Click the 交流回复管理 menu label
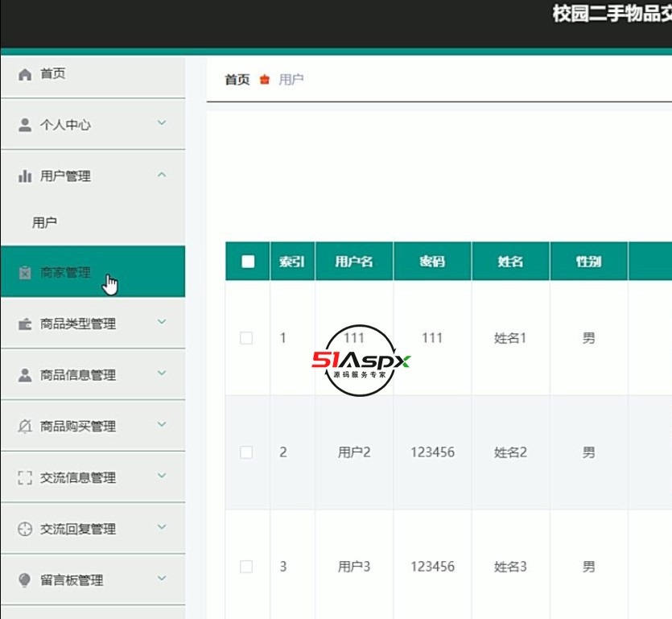The height and width of the screenshot is (619, 672). (x=78, y=529)
